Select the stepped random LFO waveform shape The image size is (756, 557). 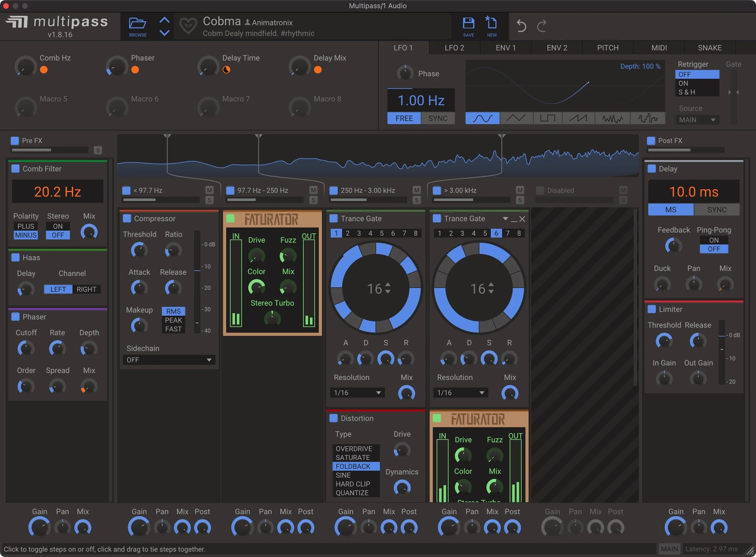pos(648,118)
